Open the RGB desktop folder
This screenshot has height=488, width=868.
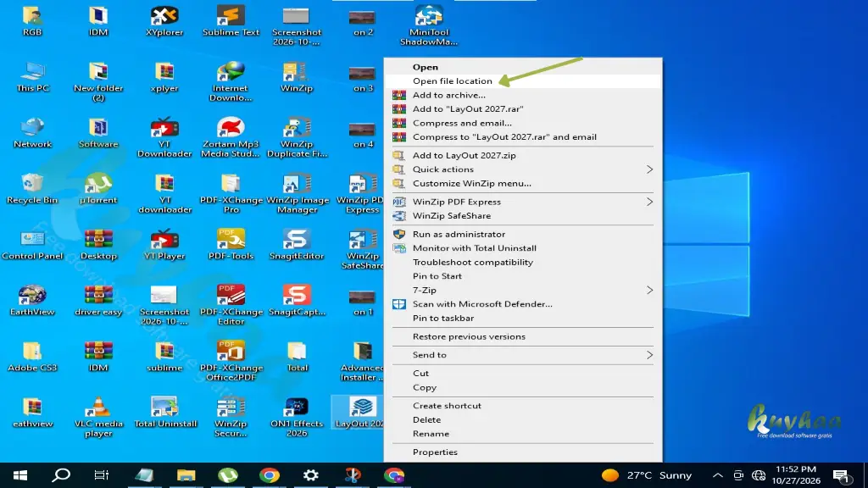[x=32, y=21]
